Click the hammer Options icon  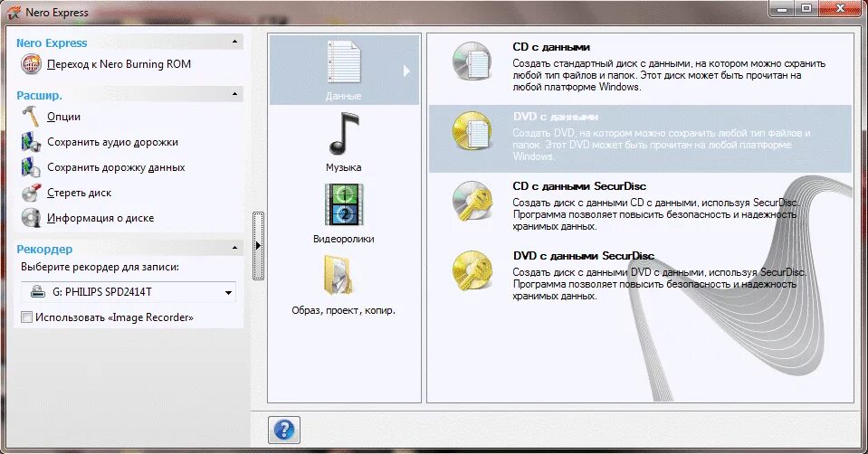coord(31,117)
